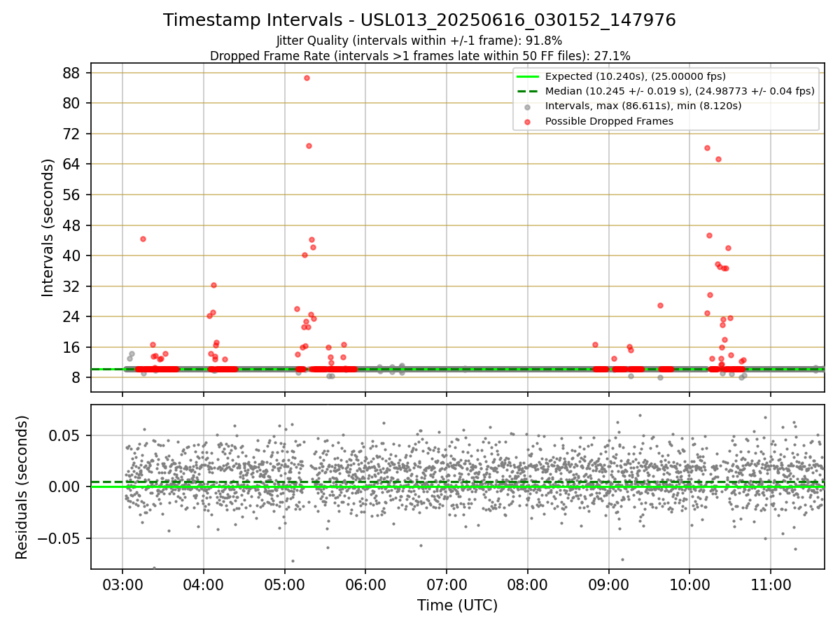Click the 88 tick label on the intervals axis

pyautogui.click(x=73, y=73)
